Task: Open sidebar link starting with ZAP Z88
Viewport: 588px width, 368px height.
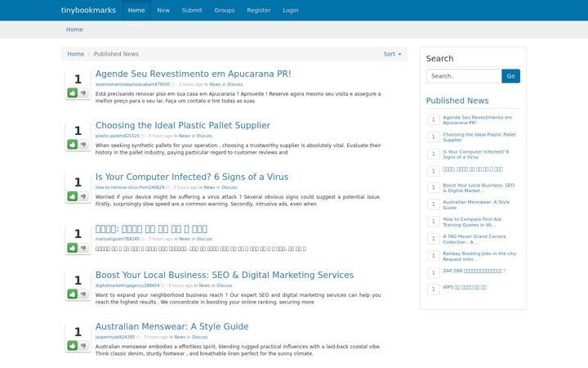Action: click(x=474, y=271)
